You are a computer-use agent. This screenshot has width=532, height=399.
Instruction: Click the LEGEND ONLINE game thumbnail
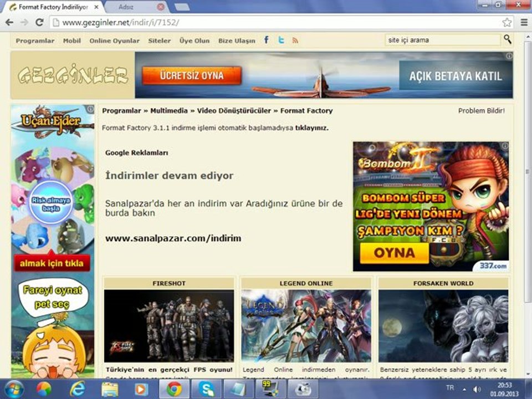(x=306, y=326)
